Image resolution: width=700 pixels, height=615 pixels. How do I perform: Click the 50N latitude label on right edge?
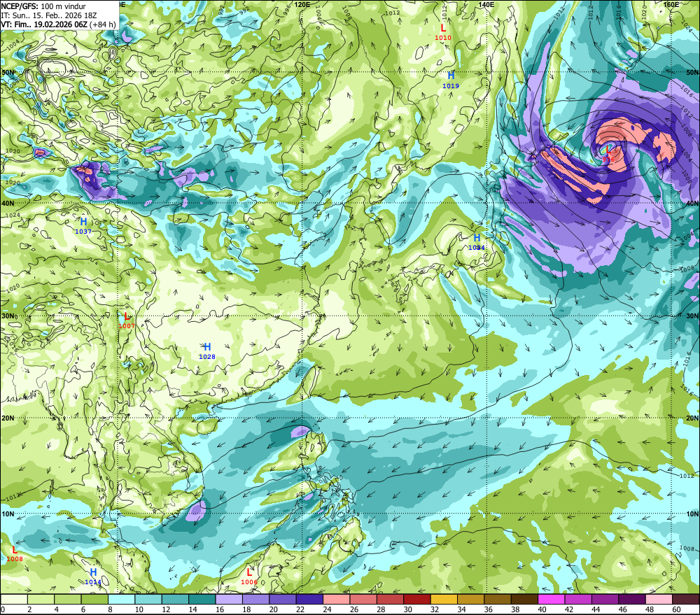692,72
